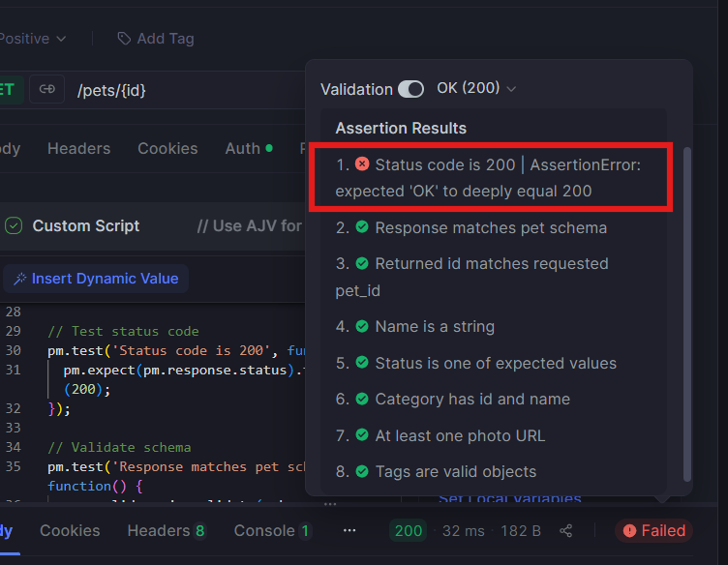Click the Add Tag label
Image resolution: width=728 pixels, height=565 pixels.
(166, 39)
